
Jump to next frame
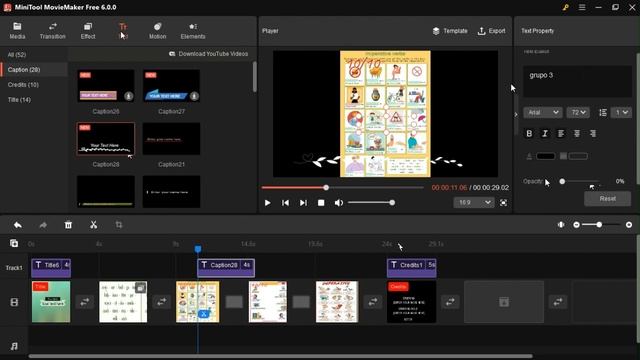point(303,203)
